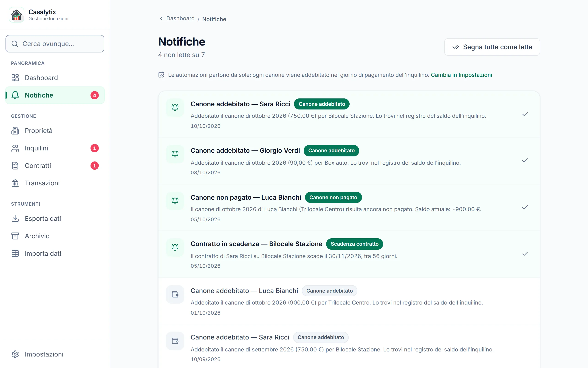Click bell icon of Giorgio Verdi notification

click(175, 154)
